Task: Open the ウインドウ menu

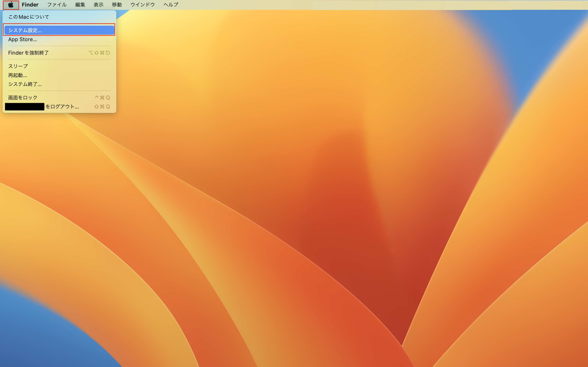Action: [x=142, y=5]
